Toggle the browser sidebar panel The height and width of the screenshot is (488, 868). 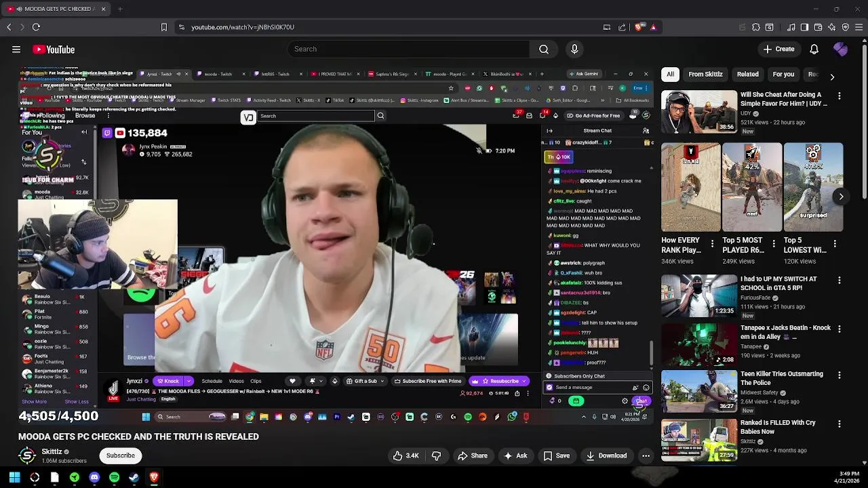pyautogui.click(x=804, y=27)
